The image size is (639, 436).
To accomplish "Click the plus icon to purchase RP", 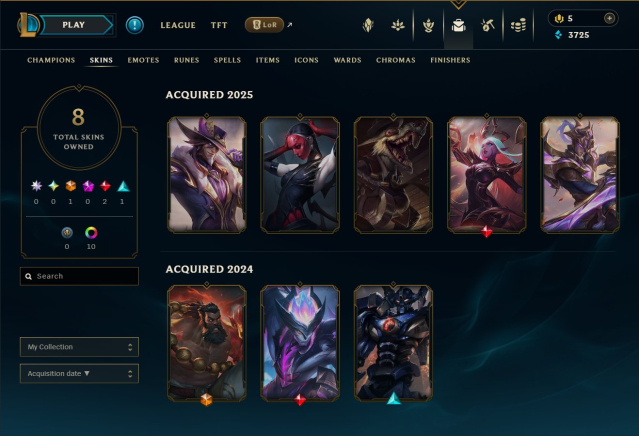I will [x=609, y=18].
